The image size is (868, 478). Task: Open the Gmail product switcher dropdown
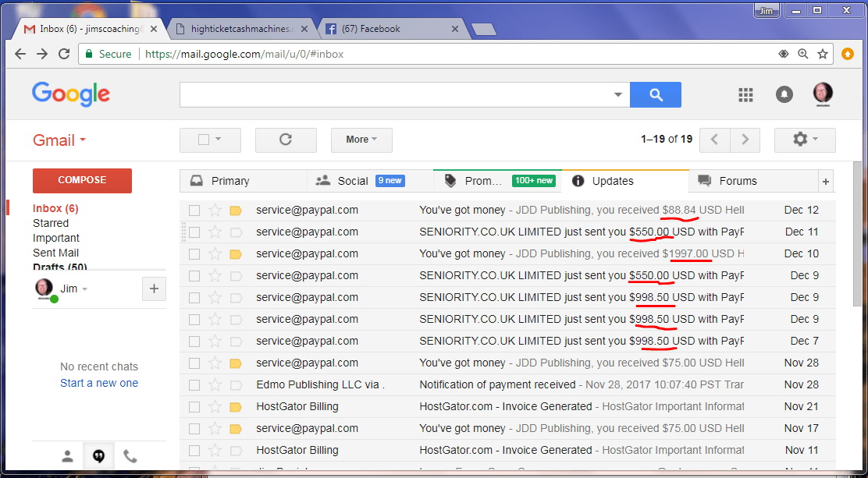[x=59, y=140]
